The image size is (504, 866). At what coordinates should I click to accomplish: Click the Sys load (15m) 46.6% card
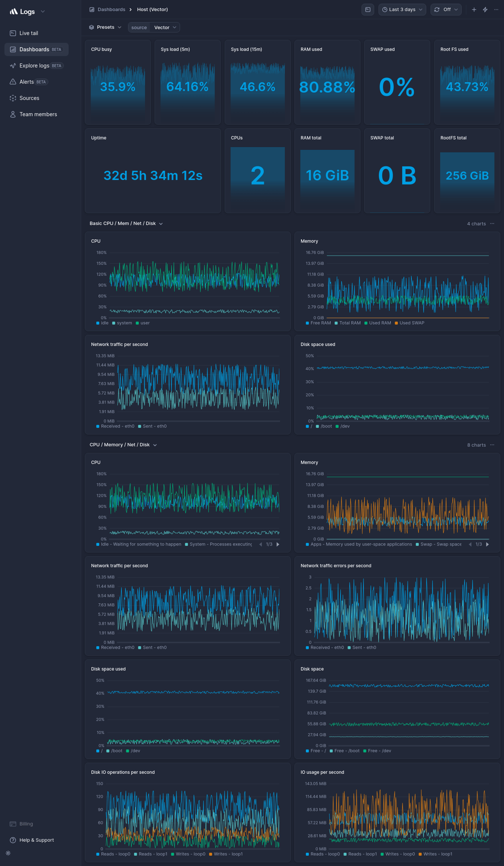click(x=257, y=82)
